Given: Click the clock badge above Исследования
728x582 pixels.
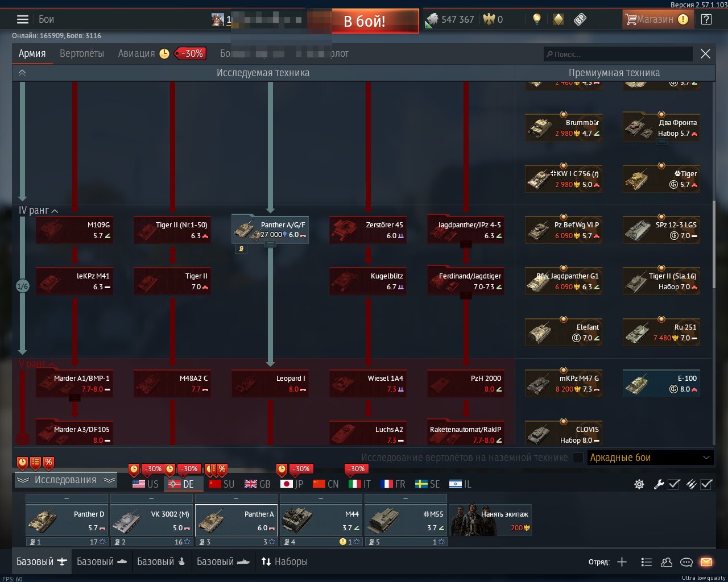Looking at the screenshot, I should 22,463.
